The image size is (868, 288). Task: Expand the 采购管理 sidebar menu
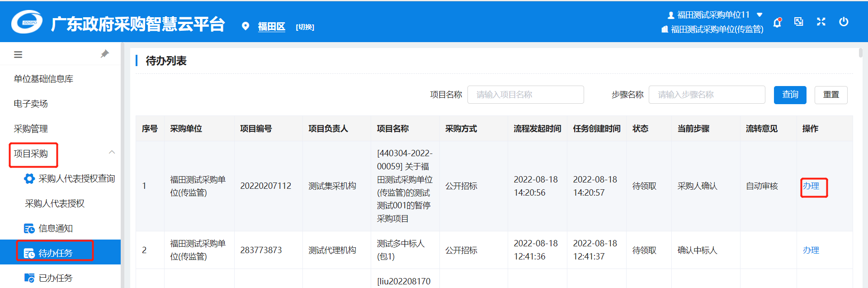click(x=31, y=129)
